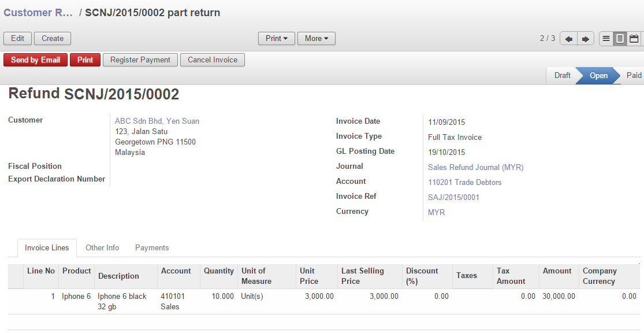
Task: Click Register Payment
Action: tap(140, 60)
